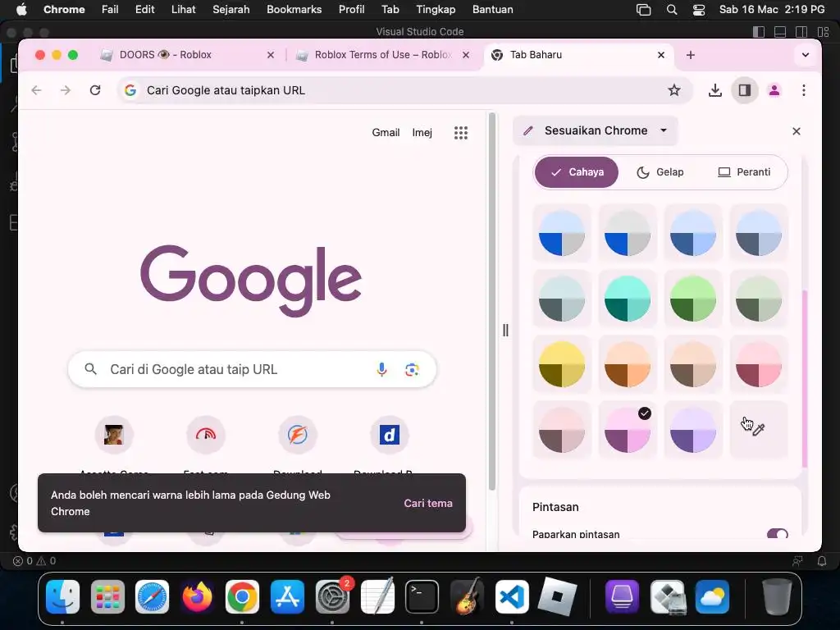The height and width of the screenshot is (630, 840).
Task: Switch to the Roblox Terms of Use tab
Action: point(383,55)
